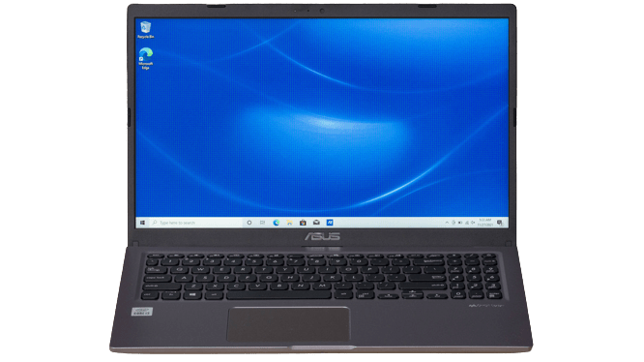Open the Windows Start menu
Viewport: 644px width, 362px height.
[142, 223]
